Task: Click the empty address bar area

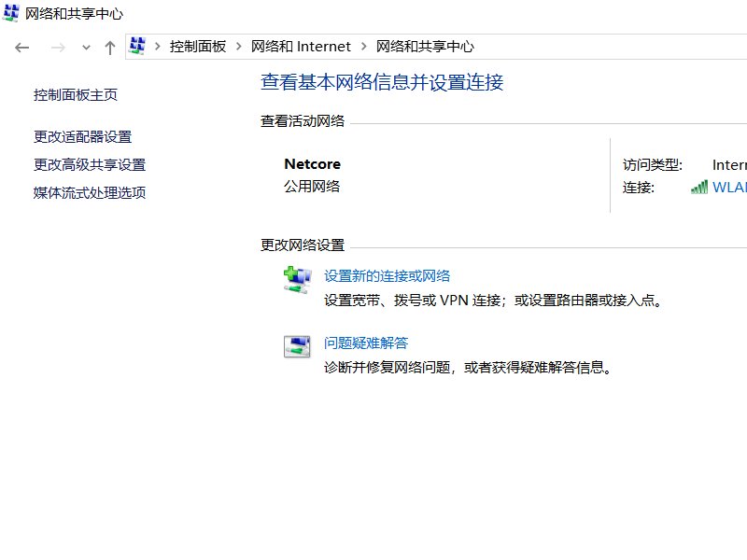Action: pos(607,46)
